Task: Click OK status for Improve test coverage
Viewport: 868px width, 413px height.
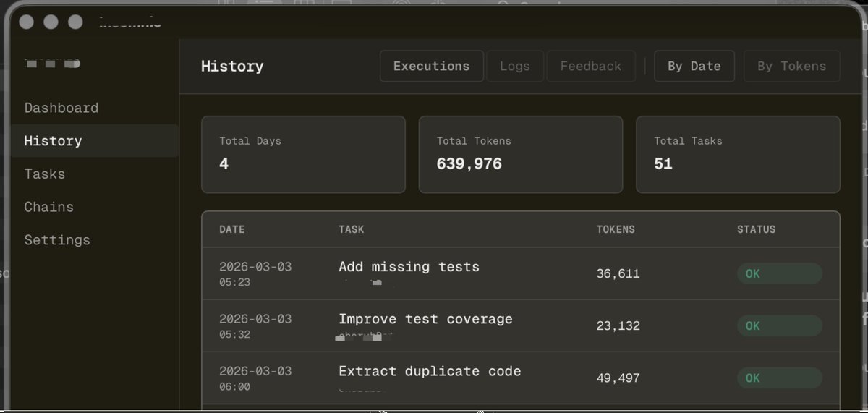Action: pos(780,325)
